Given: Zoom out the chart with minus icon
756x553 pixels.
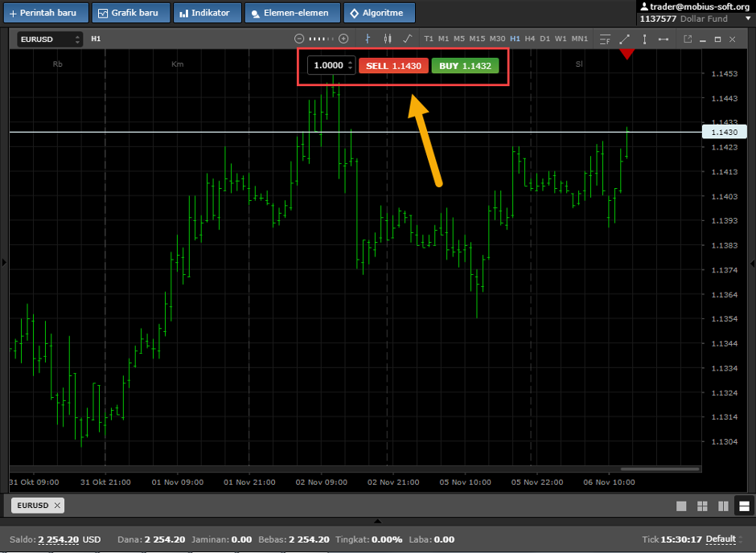Looking at the screenshot, I should pyautogui.click(x=299, y=39).
